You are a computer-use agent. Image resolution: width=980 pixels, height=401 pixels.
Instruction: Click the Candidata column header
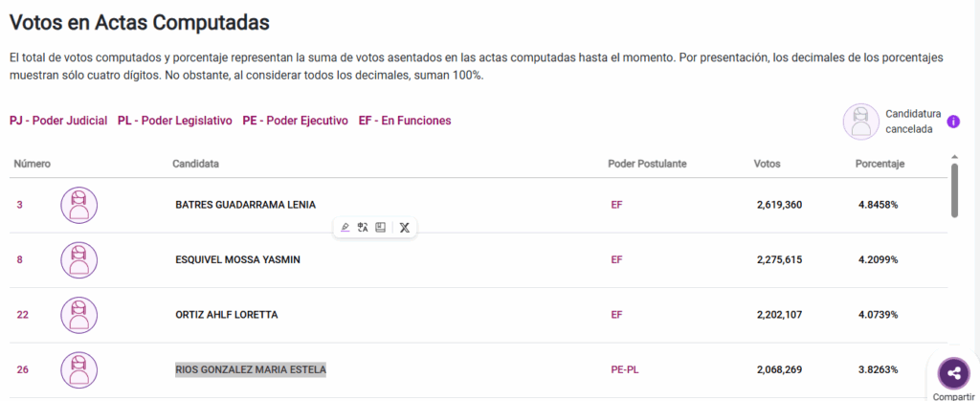point(195,164)
